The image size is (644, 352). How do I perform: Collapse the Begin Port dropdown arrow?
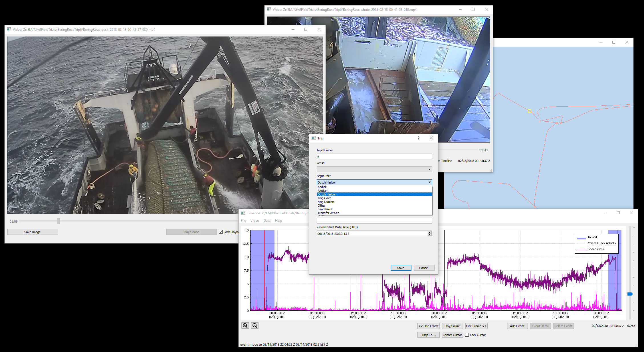pyautogui.click(x=429, y=182)
